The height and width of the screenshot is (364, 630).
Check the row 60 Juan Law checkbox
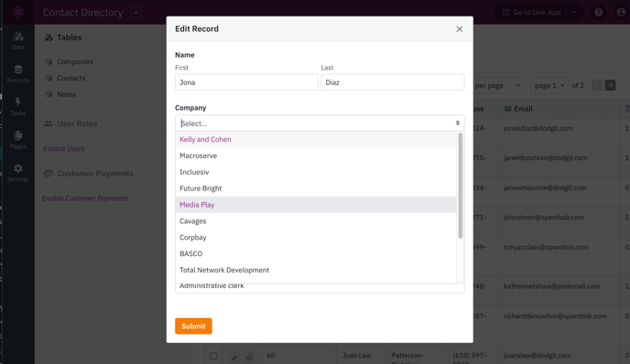pyautogui.click(x=213, y=356)
